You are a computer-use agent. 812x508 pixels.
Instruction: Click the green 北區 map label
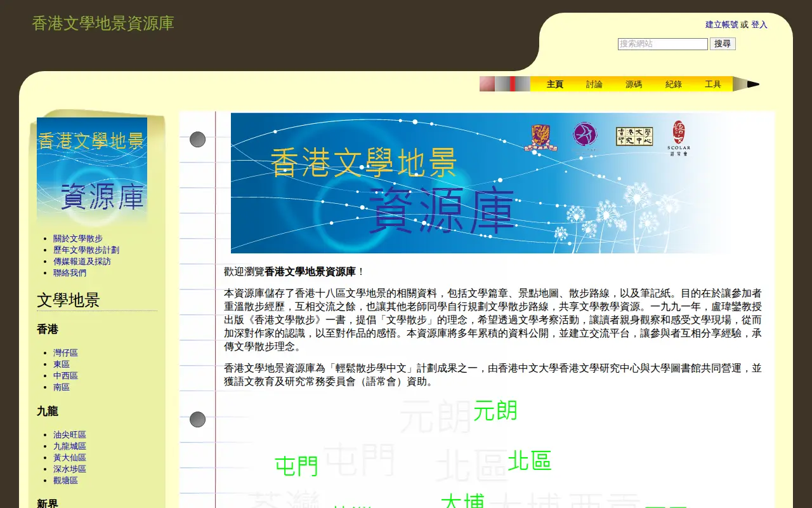click(530, 461)
